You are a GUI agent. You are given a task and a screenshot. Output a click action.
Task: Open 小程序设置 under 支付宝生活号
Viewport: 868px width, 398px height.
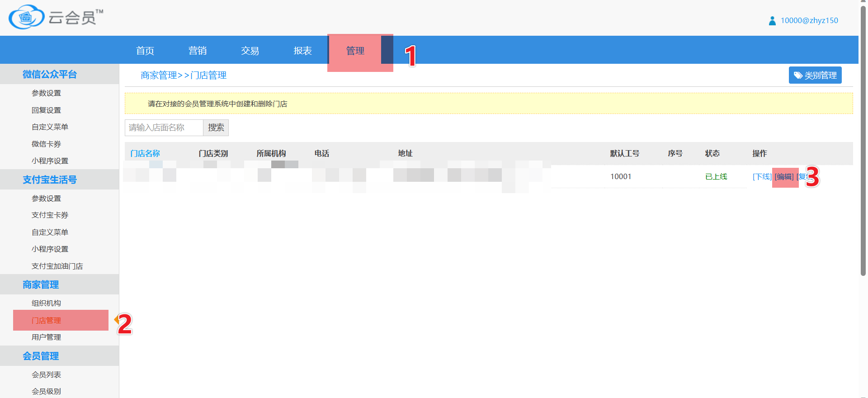click(50, 249)
